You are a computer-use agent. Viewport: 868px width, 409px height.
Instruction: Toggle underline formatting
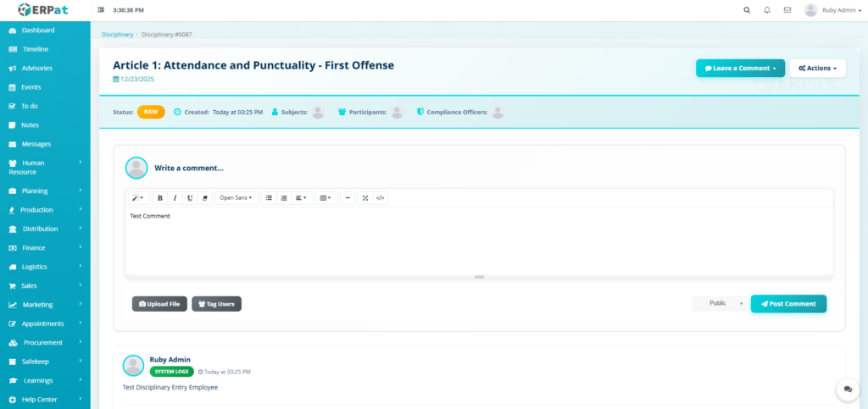(190, 198)
